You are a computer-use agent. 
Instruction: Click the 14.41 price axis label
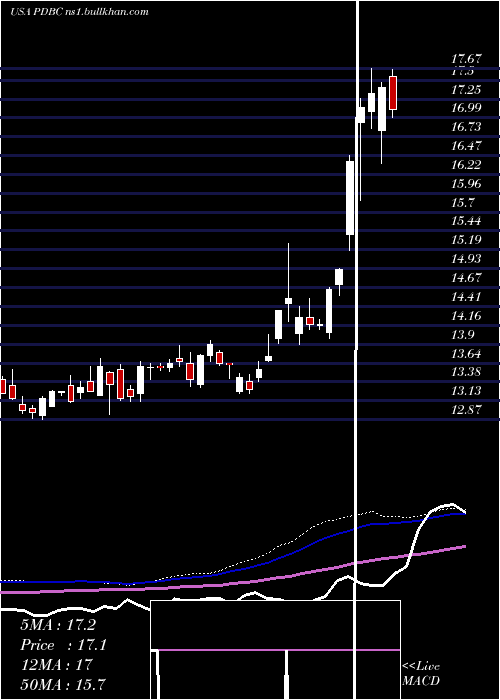466,297
